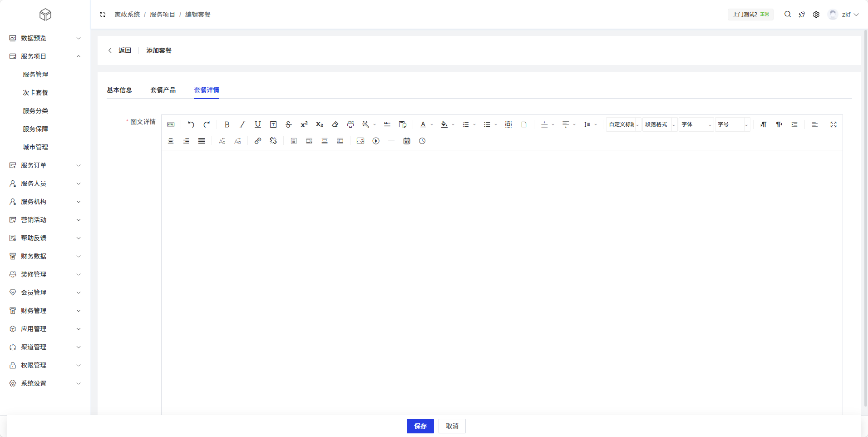Viewport: 868px width, 437px height.
Task: Insert the time with the clock icon
Action: point(422,141)
